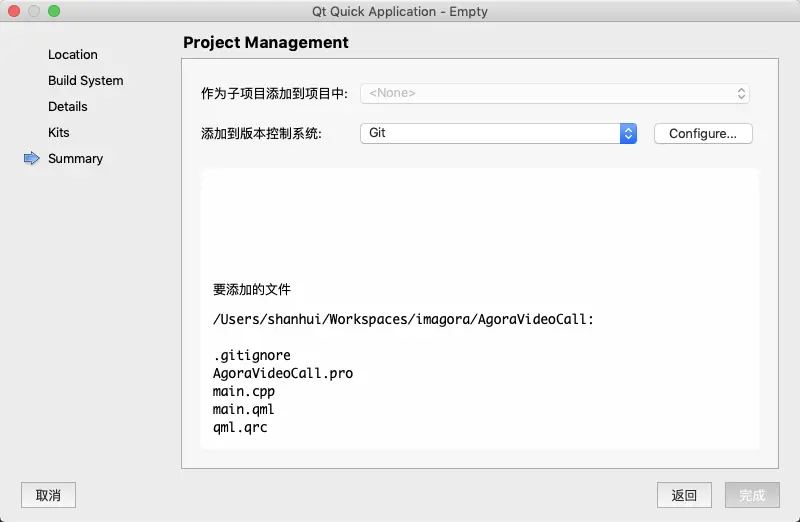This screenshot has height=522, width=800.
Task: Select the Summary step label
Action: click(76, 159)
